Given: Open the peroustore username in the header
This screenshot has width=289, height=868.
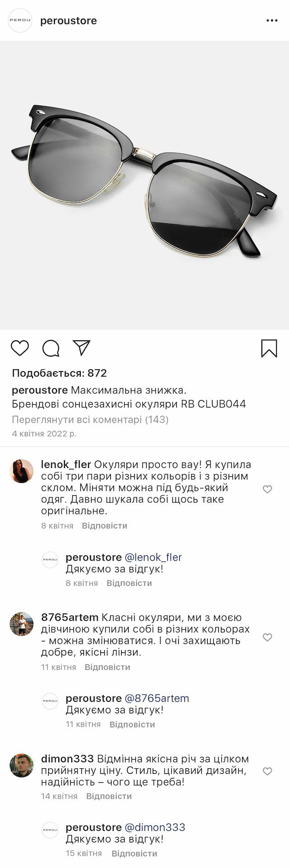Looking at the screenshot, I should point(69,21).
